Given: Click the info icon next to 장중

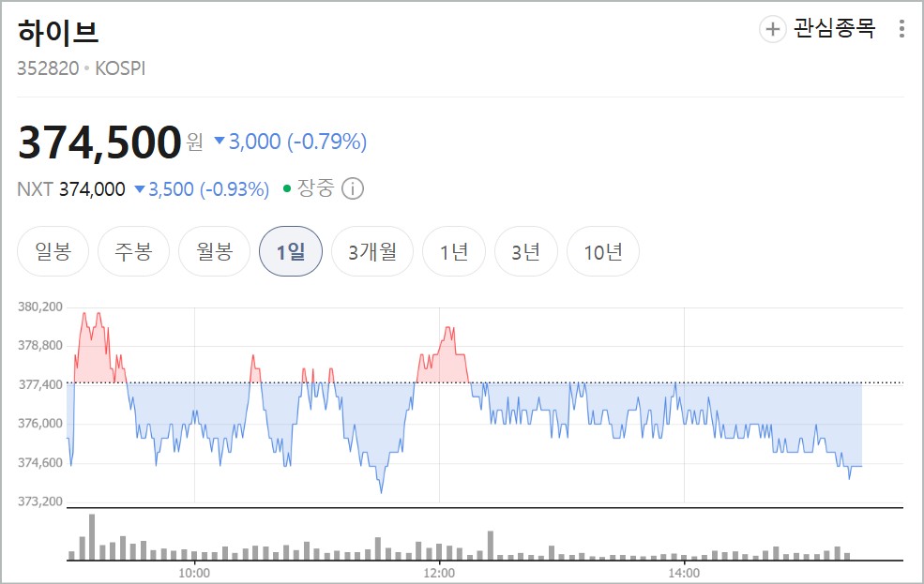Looking at the screenshot, I should click(352, 188).
